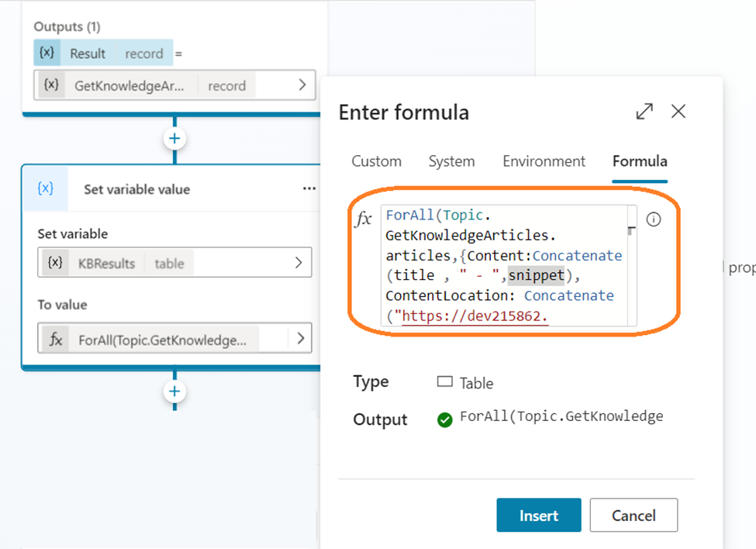
Task: Open the To value ForAll formula chevron
Action: click(x=299, y=339)
